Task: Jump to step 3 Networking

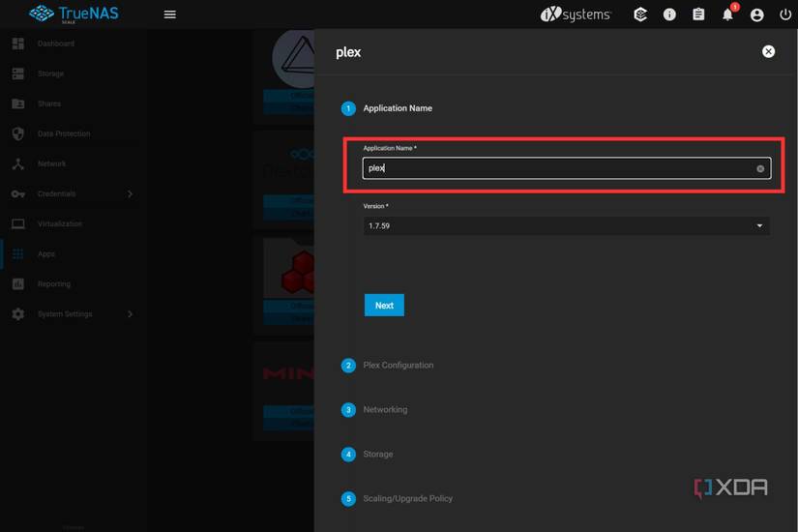Action: click(x=374, y=409)
